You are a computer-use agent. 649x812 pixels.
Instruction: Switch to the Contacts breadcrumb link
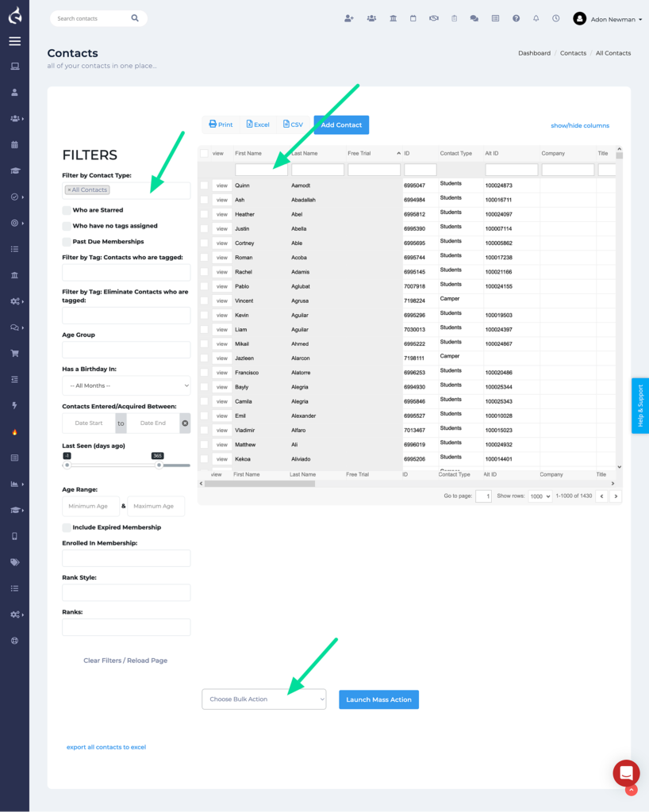point(573,52)
